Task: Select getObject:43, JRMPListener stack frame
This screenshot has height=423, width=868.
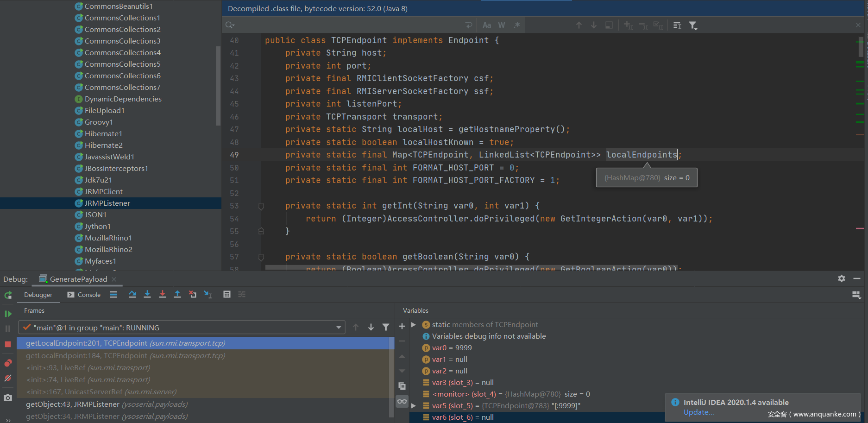Action: point(73,404)
